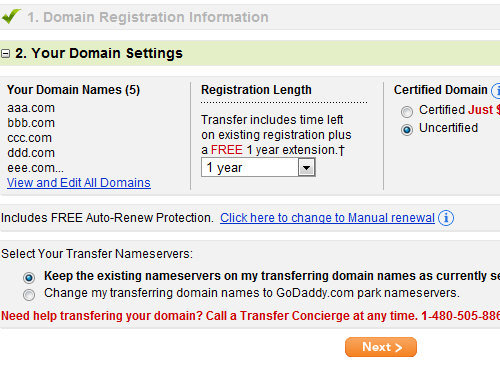
Task: Collapse the Your Domain Settings section
Action: click(x=6, y=53)
